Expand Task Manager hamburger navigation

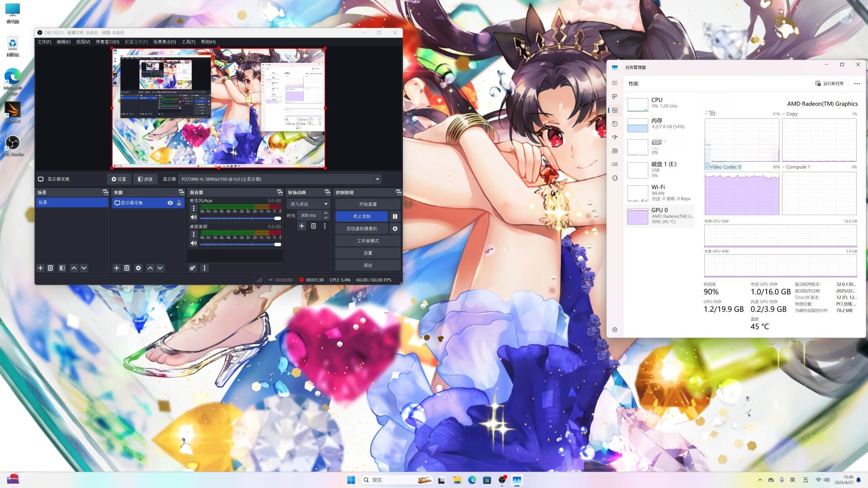pos(615,83)
